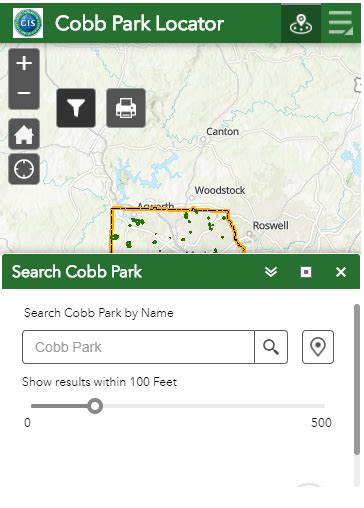364x508 pixels.
Task: Click Roswell on the map
Action: [271, 226]
